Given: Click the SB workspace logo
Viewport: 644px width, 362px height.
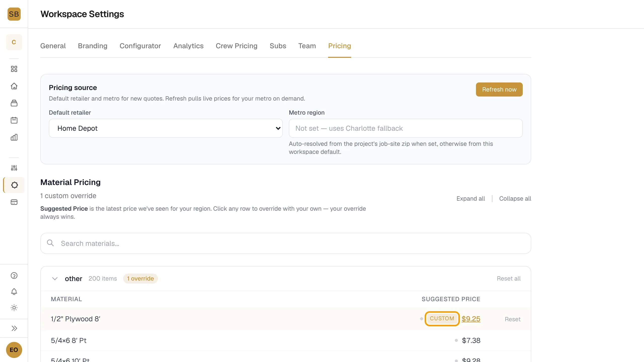Looking at the screenshot, I should [14, 14].
